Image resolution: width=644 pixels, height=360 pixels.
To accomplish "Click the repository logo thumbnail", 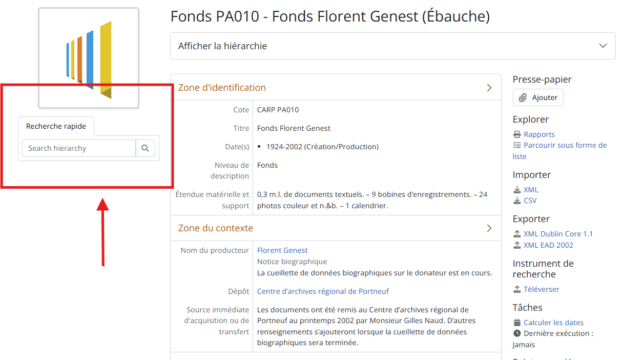I will click(89, 57).
